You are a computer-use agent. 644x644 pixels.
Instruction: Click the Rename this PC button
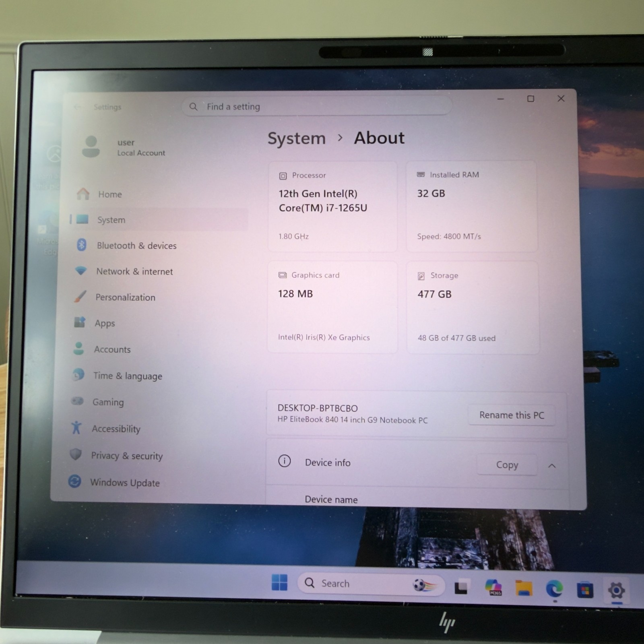point(512,415)
